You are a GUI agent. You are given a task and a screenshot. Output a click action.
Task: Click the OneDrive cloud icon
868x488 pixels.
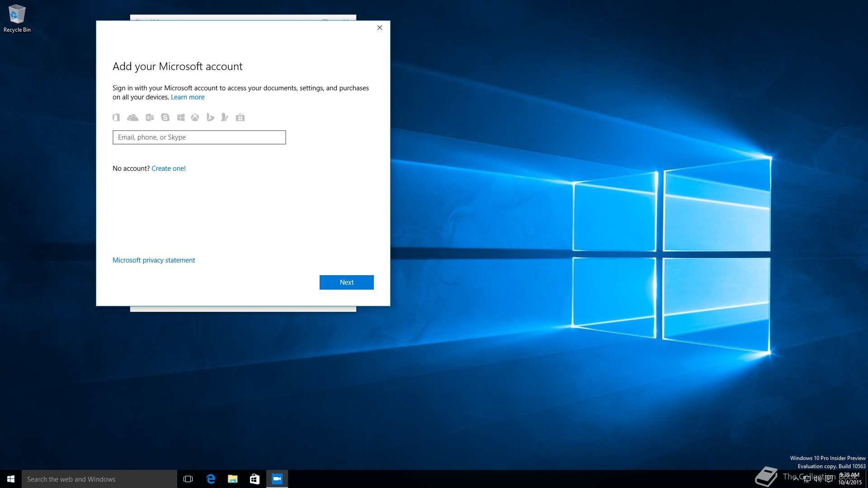(x=132, y=117)
